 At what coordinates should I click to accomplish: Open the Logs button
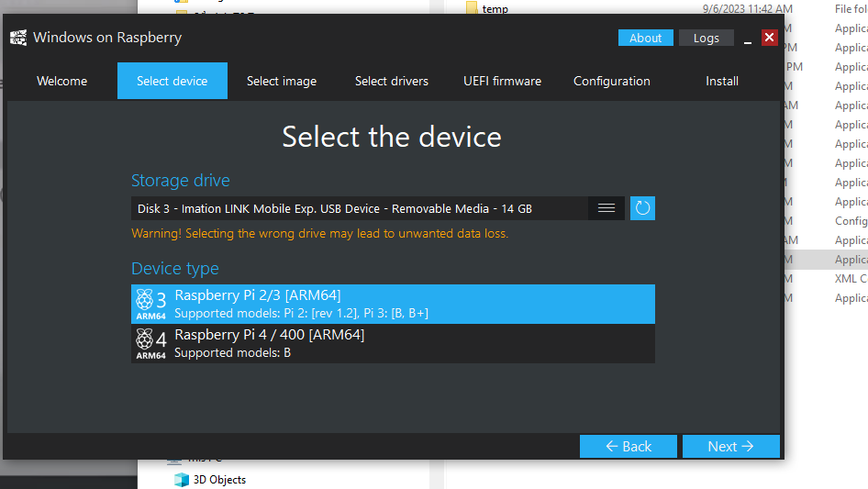click(707, 38)
